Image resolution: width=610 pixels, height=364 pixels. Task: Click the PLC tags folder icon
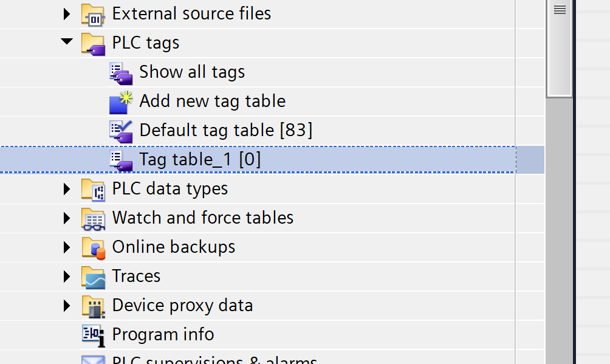[x=93, y=43]
